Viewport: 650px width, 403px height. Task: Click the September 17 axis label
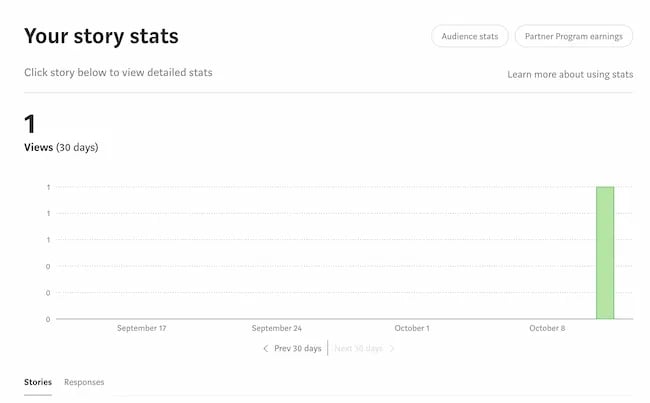point(142,328)
